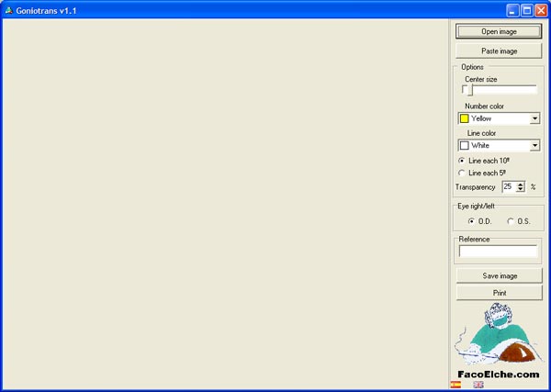Open an image with Open image button

(x=499, y=31)
